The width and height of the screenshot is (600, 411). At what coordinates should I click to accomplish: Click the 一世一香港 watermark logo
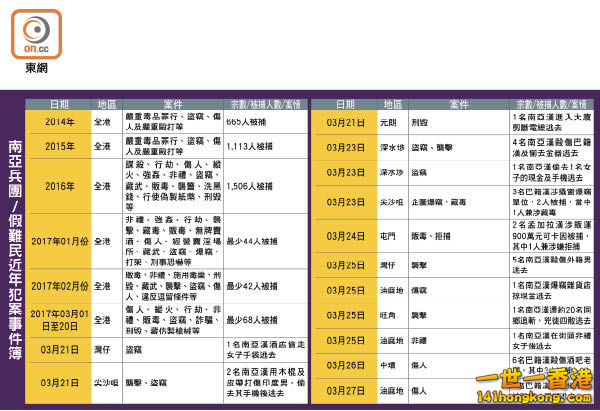point(534,379)
